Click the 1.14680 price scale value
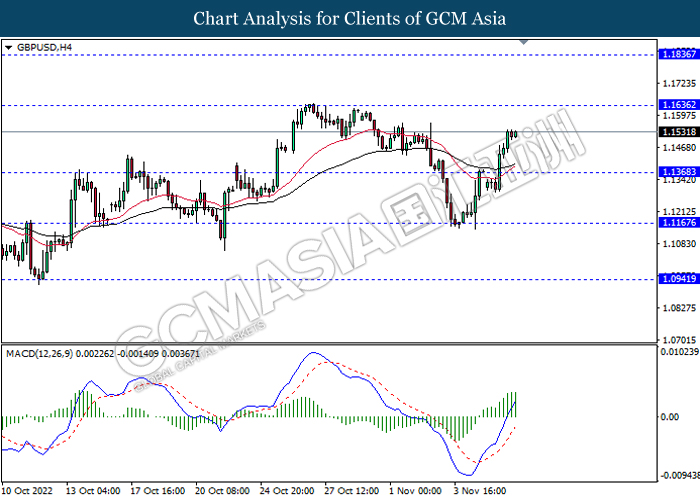 679,148
